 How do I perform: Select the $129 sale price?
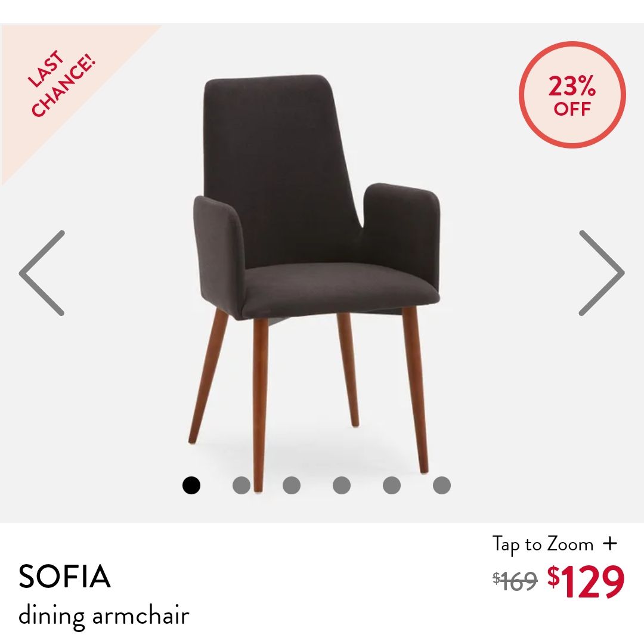click(x=586, y=581)
